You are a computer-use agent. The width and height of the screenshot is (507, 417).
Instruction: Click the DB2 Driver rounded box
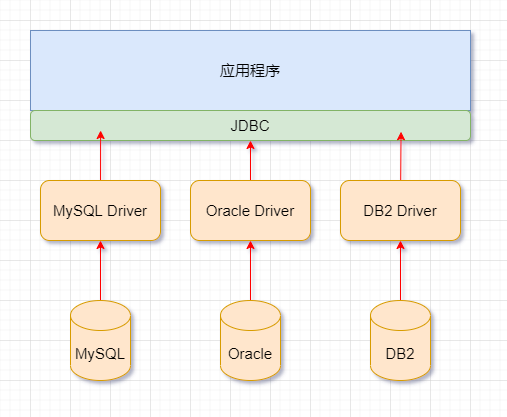pyautogui.click(x=400, y=210)
